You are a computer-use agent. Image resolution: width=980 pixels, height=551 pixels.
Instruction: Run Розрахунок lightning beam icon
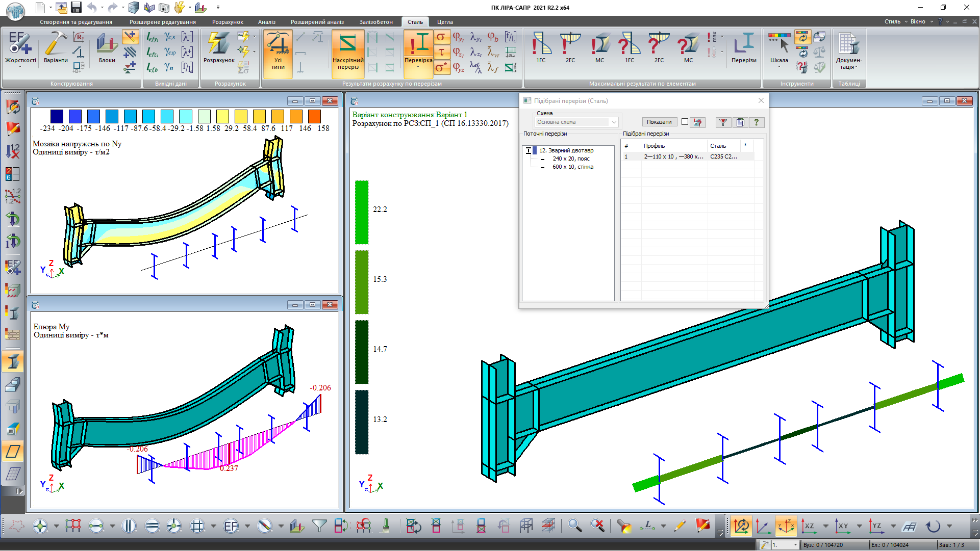pyautogui.click(x=219, y=45)
